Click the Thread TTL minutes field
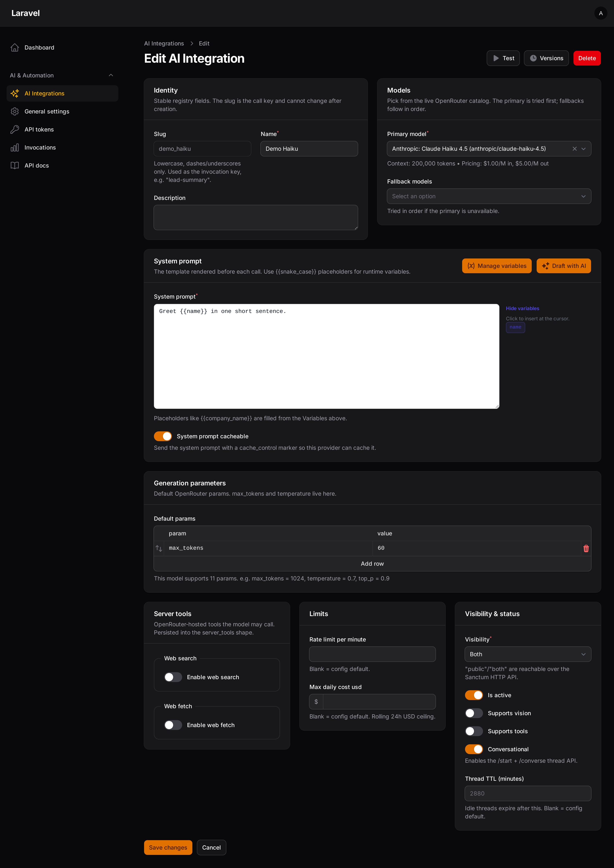 528,793
